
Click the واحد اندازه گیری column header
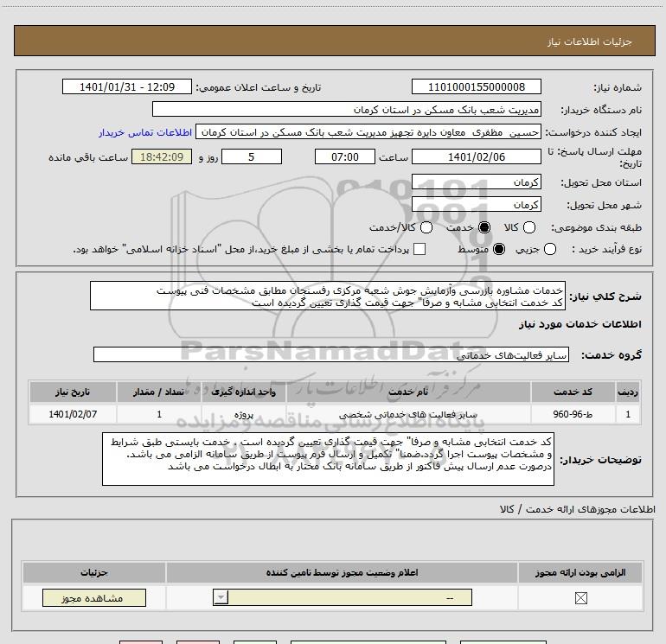pos(243,392)
